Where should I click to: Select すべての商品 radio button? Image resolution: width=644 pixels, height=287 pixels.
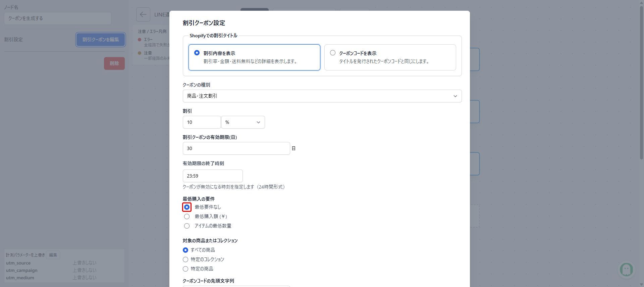185,250
